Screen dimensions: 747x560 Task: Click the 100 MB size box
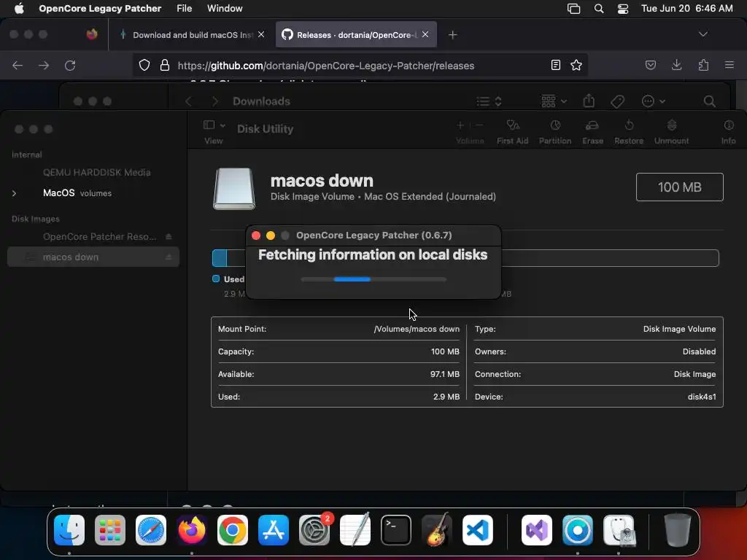pos(679,187)
